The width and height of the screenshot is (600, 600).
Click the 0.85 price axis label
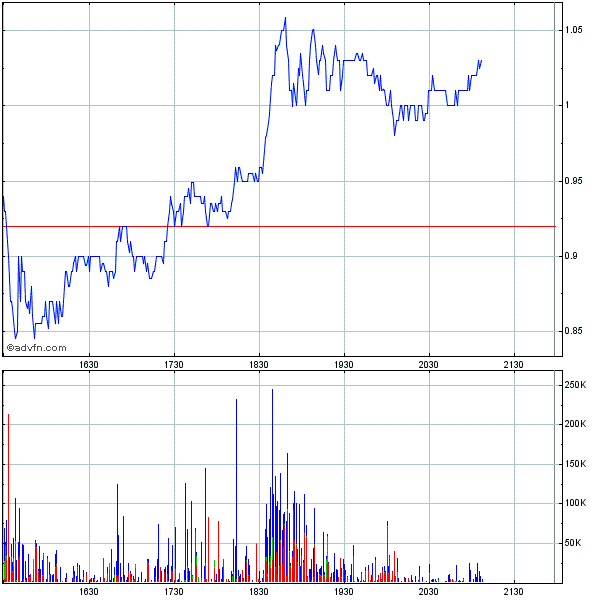[574, 331]
